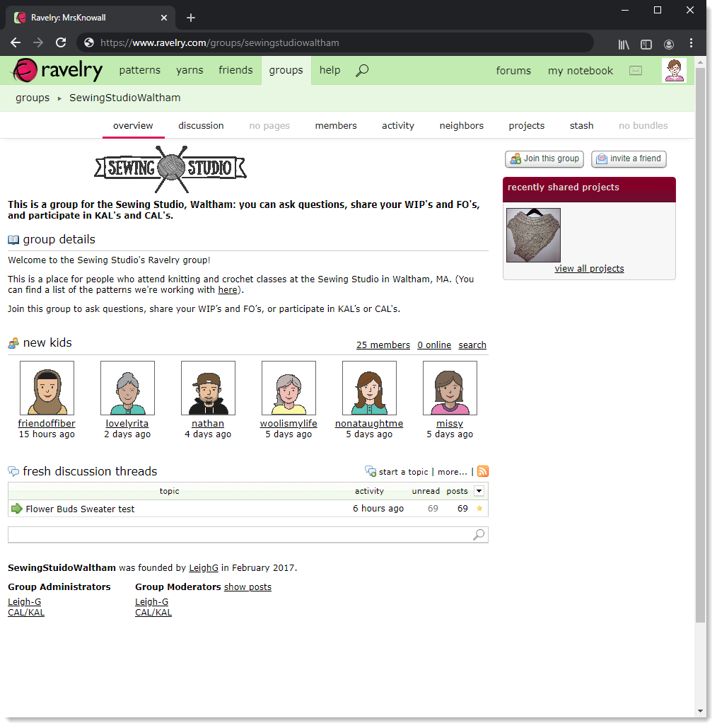Open CAL/KAL under Group Moderators
717x728 pixels.
(x=153, y=613)
